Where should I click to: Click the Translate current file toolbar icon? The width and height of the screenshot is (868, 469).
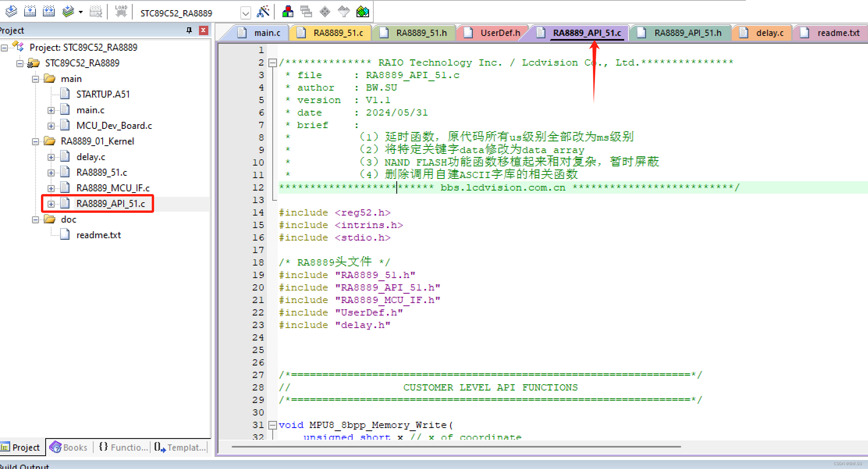pos(11,12)
